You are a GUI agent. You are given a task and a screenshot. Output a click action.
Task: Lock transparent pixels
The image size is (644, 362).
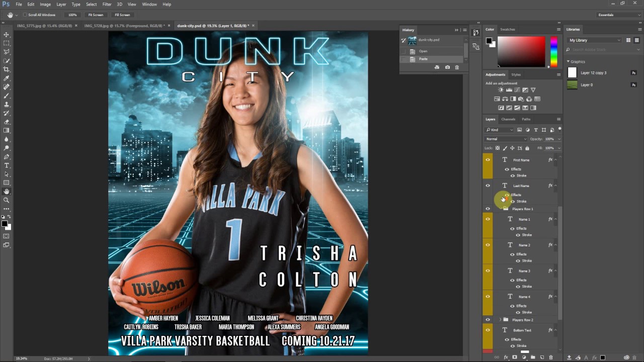pos(498,148)
